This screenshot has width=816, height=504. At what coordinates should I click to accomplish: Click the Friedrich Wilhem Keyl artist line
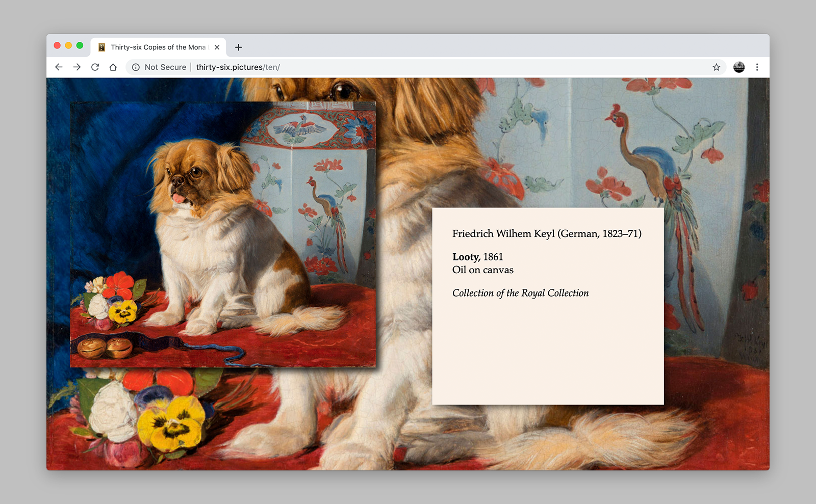(x=547, y=234)
